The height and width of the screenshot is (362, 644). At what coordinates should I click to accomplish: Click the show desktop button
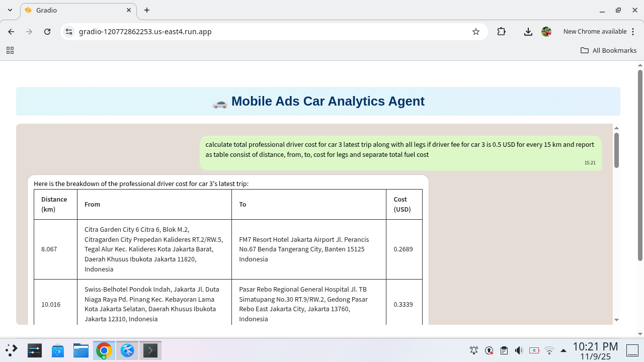click(632, 350)
